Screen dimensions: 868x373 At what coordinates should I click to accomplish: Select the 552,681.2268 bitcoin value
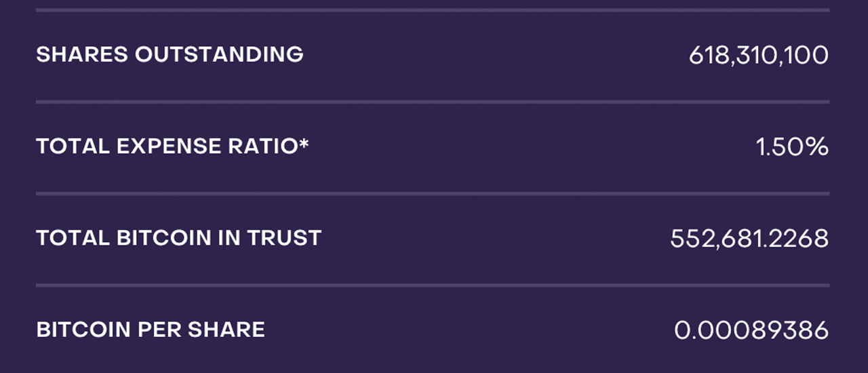pos(749,239)
